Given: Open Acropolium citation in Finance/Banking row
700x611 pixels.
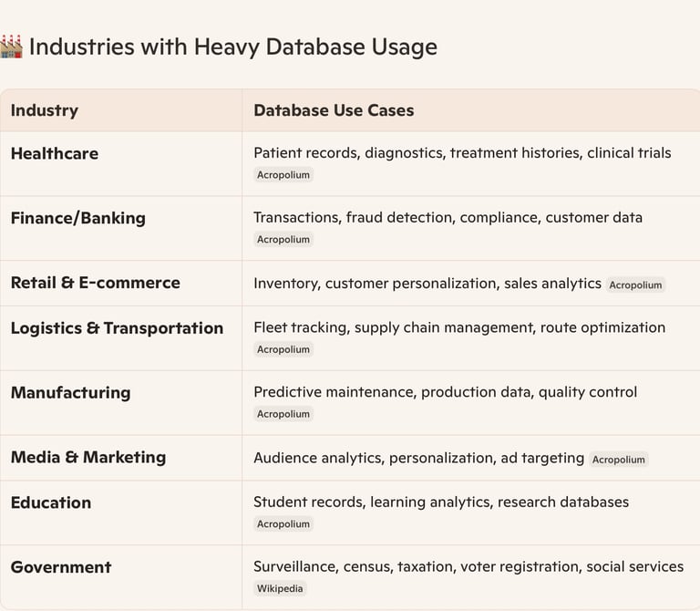Looking at the screenshot, I should (283, 240).
